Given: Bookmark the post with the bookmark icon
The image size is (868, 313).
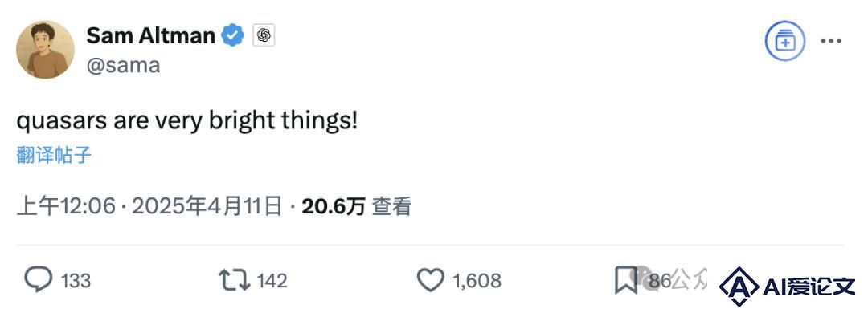Looking at the screenshot, I should click(x=625, y=280).
